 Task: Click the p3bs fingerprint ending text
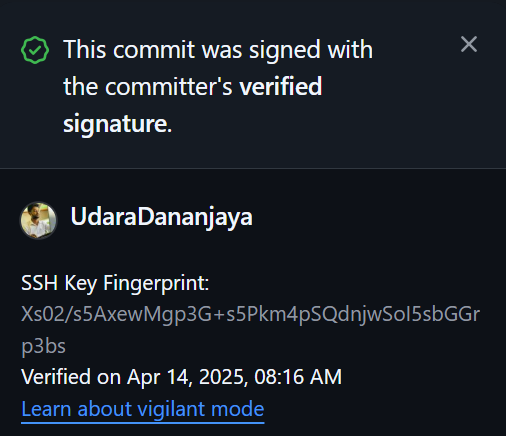43,346
